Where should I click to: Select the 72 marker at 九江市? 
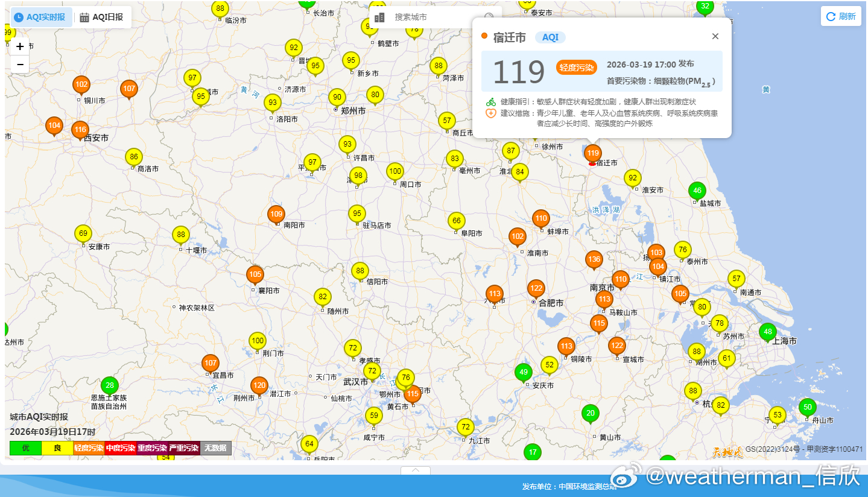point(465,428)
